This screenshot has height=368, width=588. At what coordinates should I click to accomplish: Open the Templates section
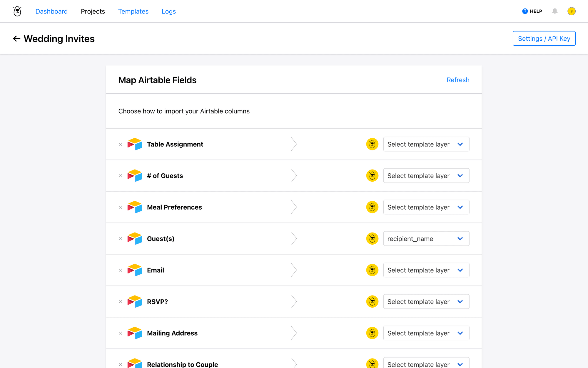[x=133, y=11]
